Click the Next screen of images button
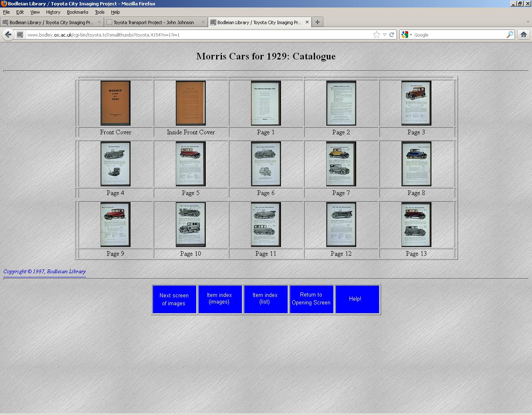The height and width of the screenshot is (415, 532). click(x=174, y=299)
